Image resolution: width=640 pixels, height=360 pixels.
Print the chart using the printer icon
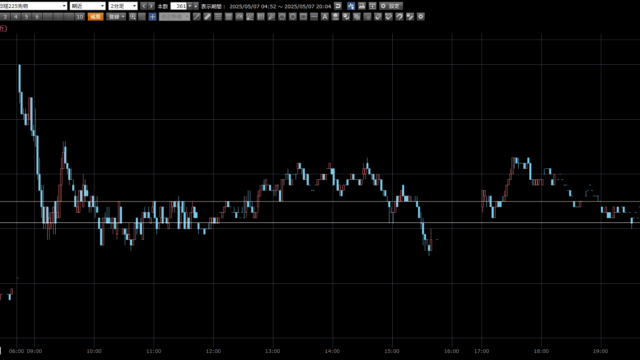362,6
